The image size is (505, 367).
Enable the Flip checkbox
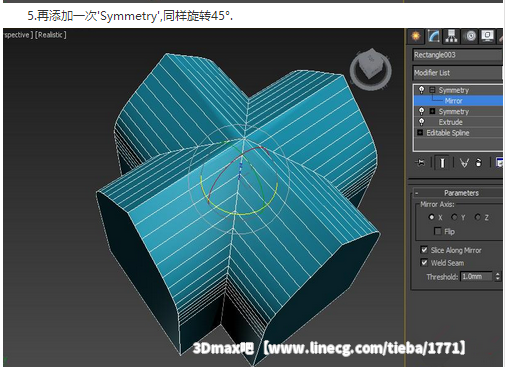click(x=438, y=231)
